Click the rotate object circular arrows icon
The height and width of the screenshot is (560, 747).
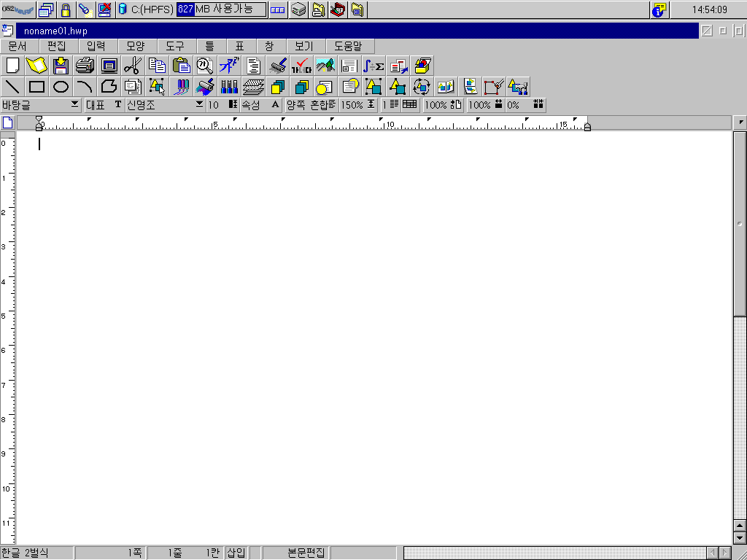421,87
